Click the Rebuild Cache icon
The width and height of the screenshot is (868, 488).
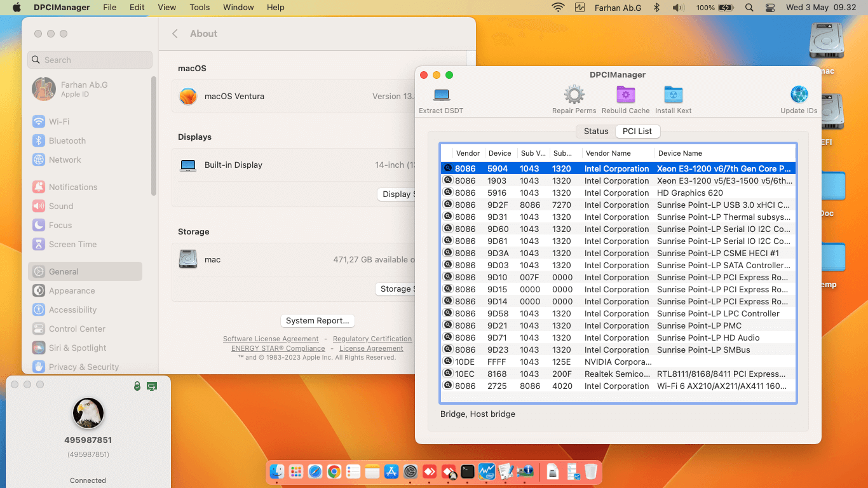coord(625,95)
